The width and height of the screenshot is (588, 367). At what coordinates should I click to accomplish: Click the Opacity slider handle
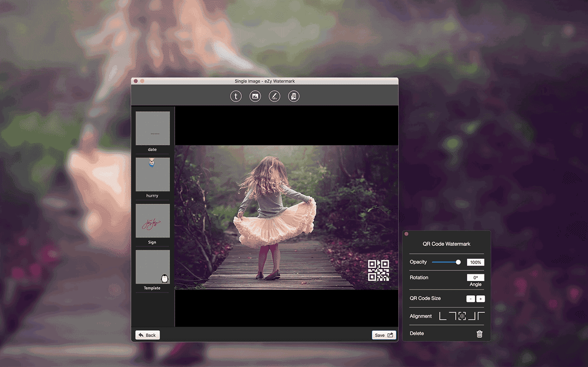tap(458, 262)
